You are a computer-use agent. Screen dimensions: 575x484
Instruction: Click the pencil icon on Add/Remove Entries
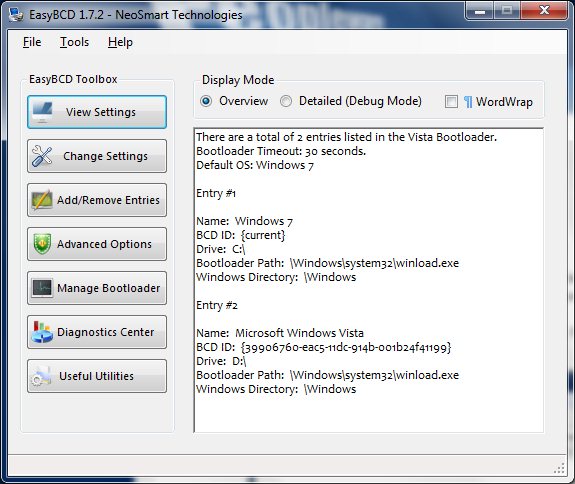(42, 200)
